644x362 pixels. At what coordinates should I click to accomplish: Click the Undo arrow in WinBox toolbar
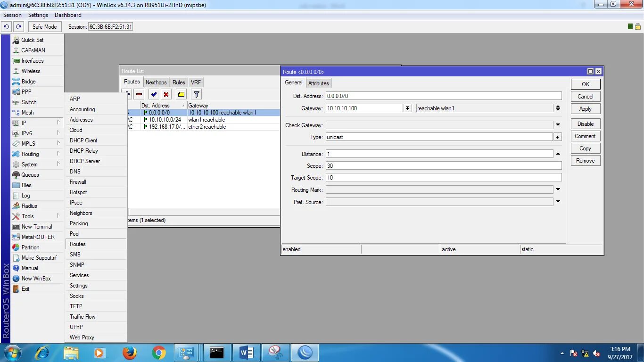click(x=7, y=26)
